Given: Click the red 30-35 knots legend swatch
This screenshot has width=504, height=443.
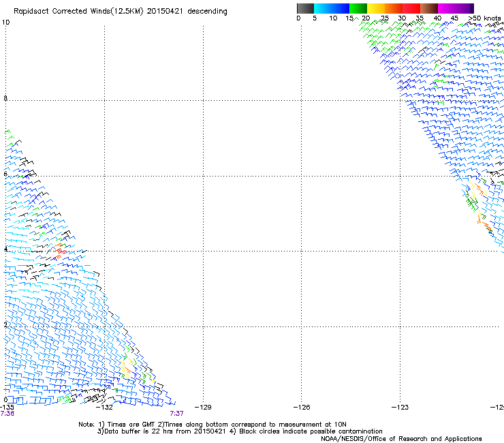Looking at the screenshot, I should [x=411, y=8].
